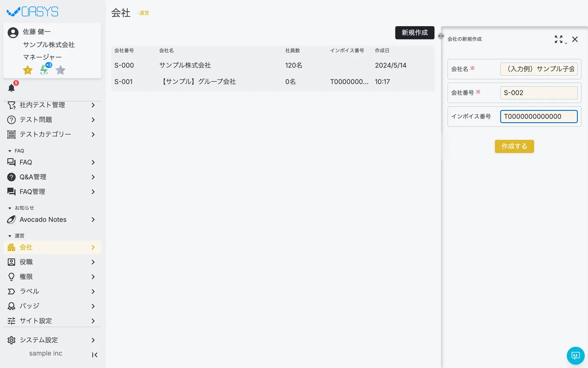Select the S-000 company row
588x368 pixels.
273,65
